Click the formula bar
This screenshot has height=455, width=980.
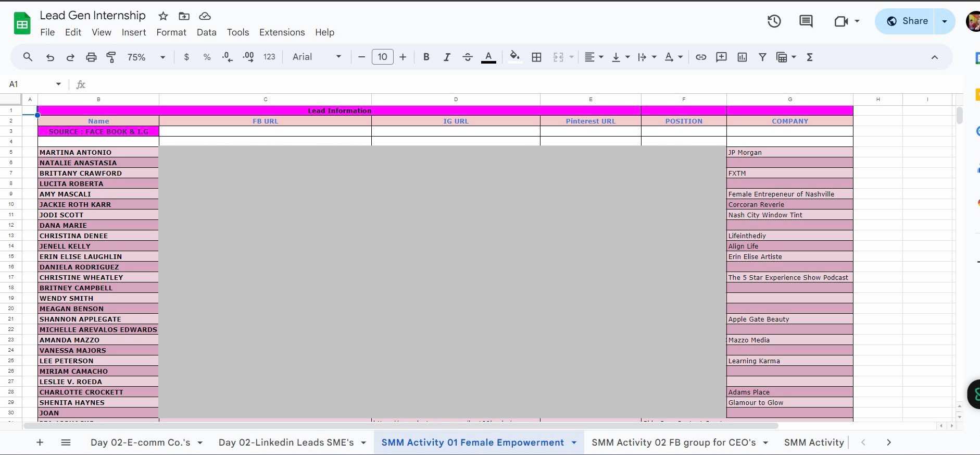(x=521, y=84)
